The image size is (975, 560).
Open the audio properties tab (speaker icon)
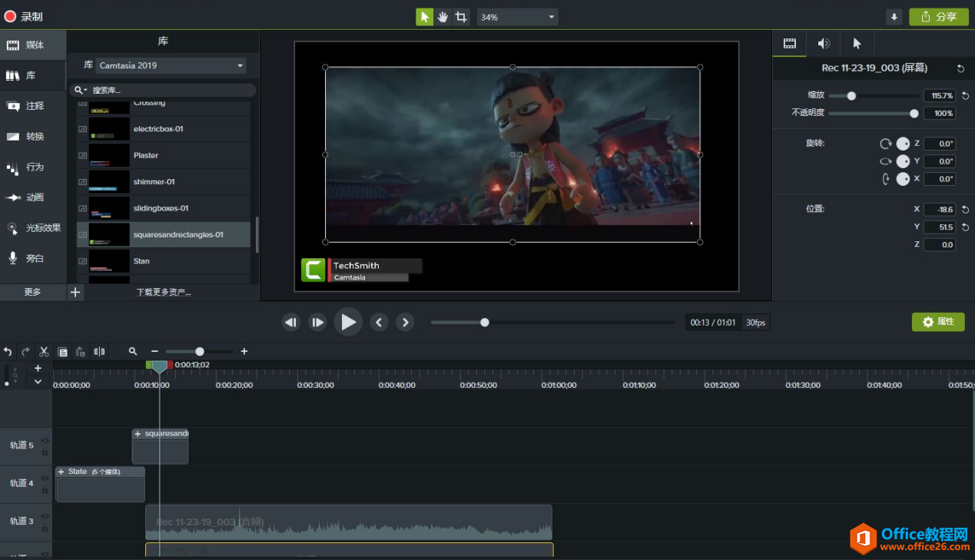pyautogui.click(x=824, y=44)
